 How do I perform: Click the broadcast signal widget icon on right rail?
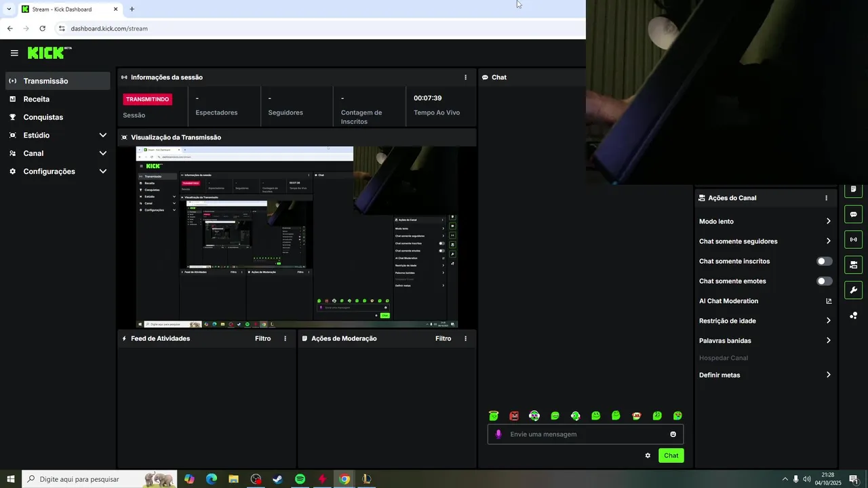coord(853,239)
